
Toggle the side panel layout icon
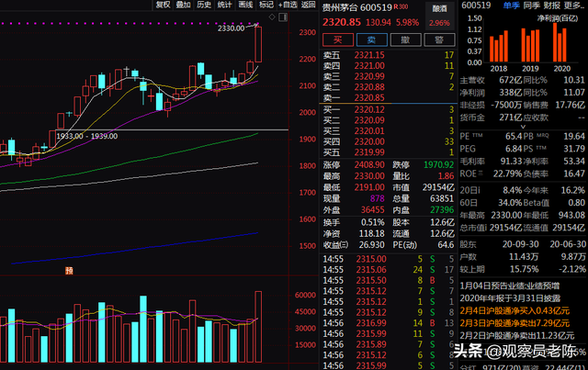click(x=283, y=17)
